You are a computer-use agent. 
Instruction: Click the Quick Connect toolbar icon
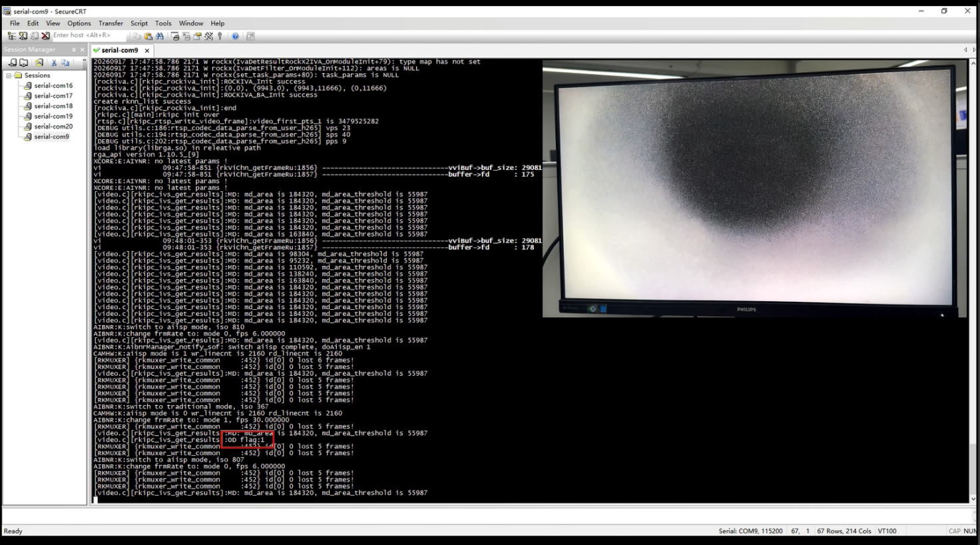[x=23, y=36]
